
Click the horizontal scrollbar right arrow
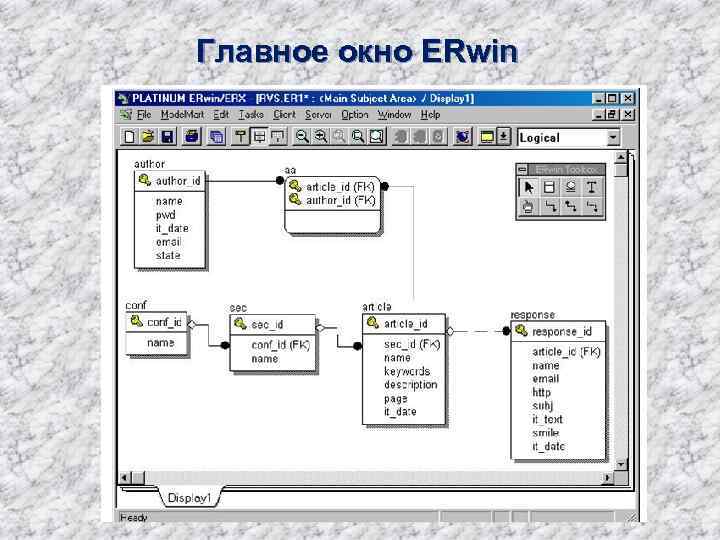(x=608, y=478)
